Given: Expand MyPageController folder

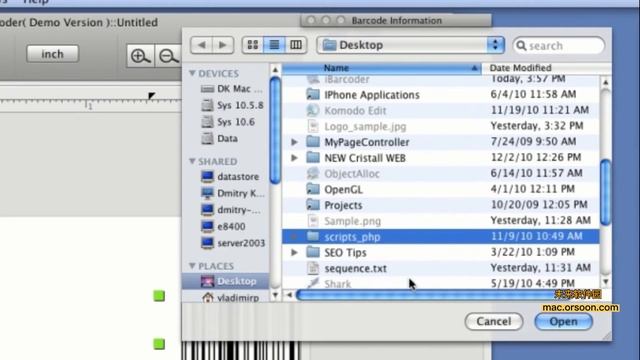Looking at the screenshot, I should pyautogui.click(x=294, y=142).
